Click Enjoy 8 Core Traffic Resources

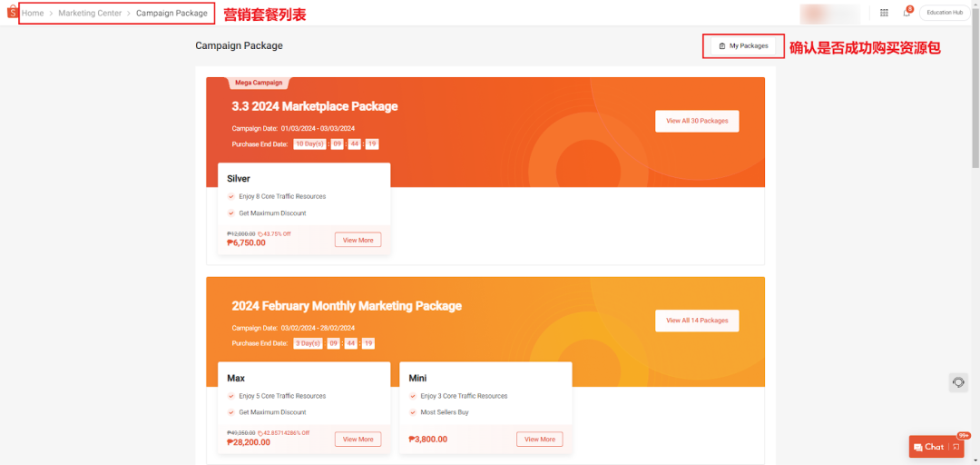click(282, 196)
